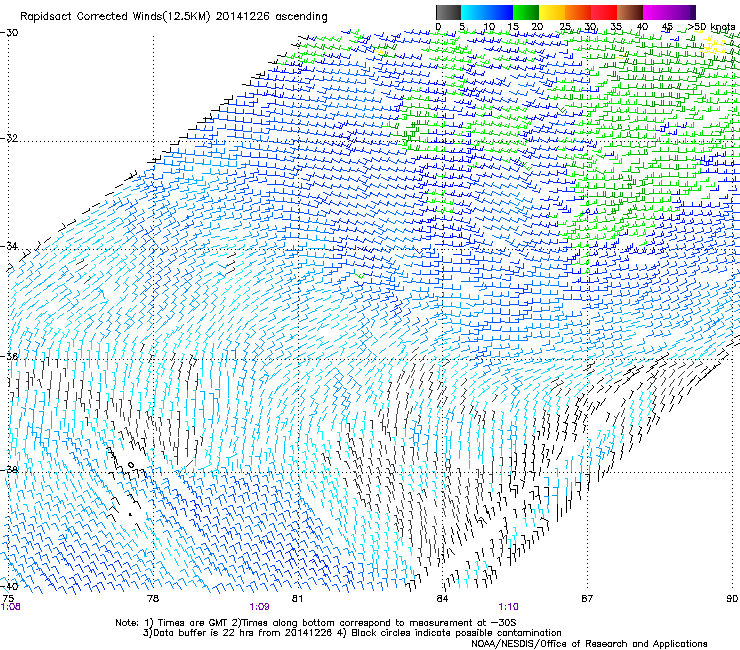
Task: Click the purple time stamp '1:08'
Action: (10, 607)
